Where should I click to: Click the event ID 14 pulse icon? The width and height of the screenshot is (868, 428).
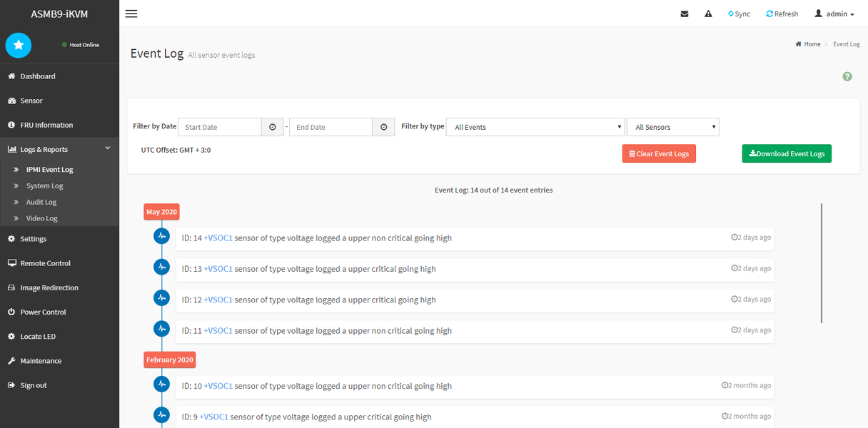point(162,235)
